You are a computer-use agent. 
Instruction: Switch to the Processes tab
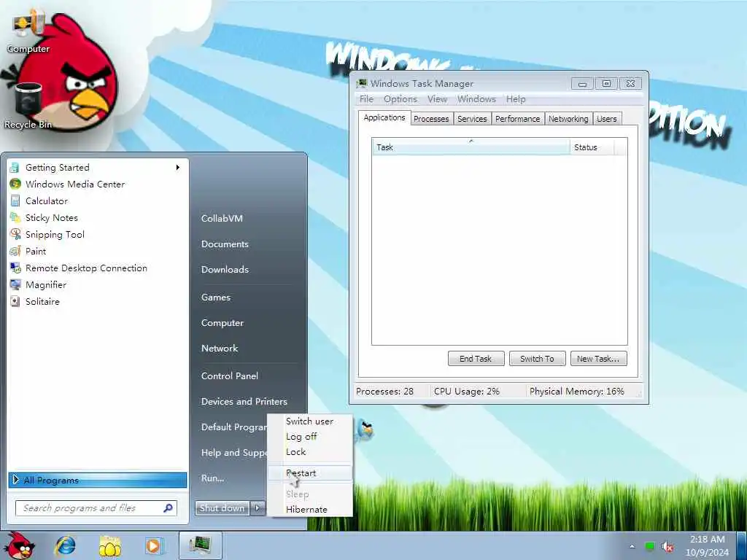point(431,119)
